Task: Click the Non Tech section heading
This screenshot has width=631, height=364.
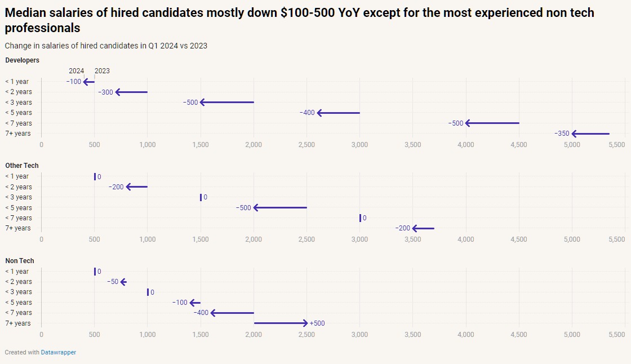Action: [20, 261]
